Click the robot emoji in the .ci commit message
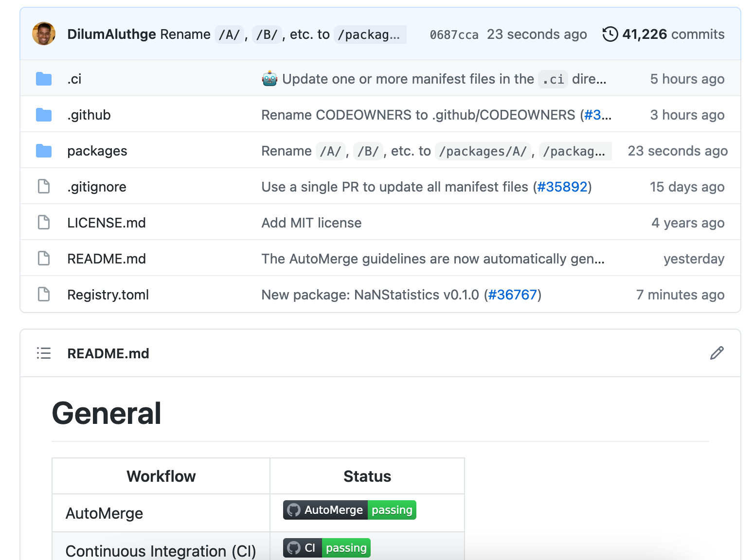This screenshot has width=753, height=560. point(269,78)
